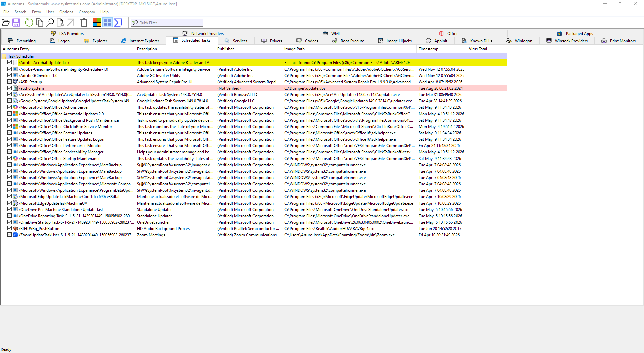Viewport: 644px width, 353px height.
Task: Disable the MicrosoftEdgeUpdateTaskMachineCore entry checkbox
Action: click(10, 197)
